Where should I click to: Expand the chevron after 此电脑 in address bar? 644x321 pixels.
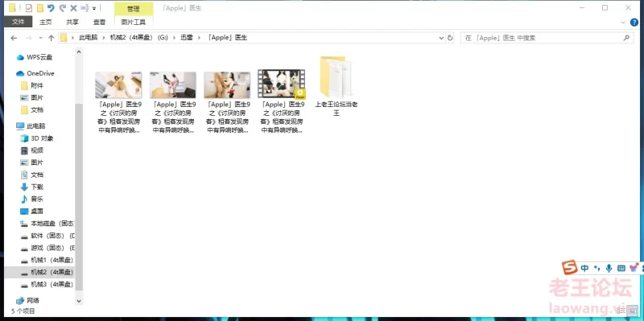[x=104, y=38]
